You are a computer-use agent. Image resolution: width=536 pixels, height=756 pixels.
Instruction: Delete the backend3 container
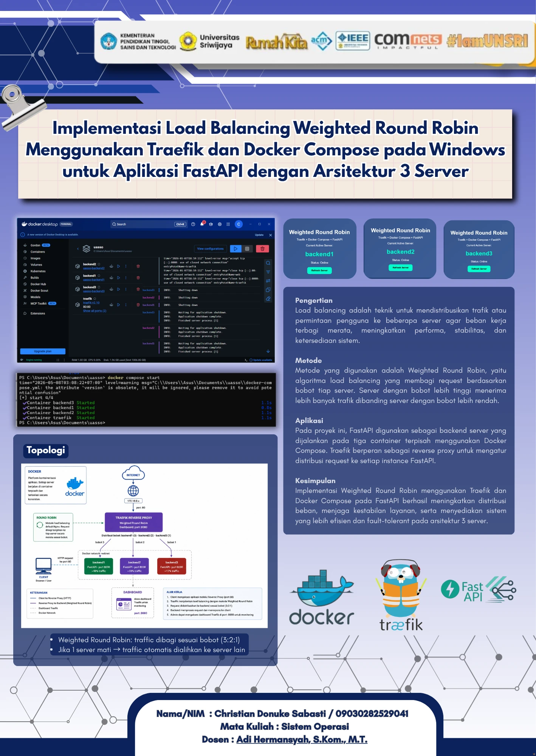[x=138, y=289]
